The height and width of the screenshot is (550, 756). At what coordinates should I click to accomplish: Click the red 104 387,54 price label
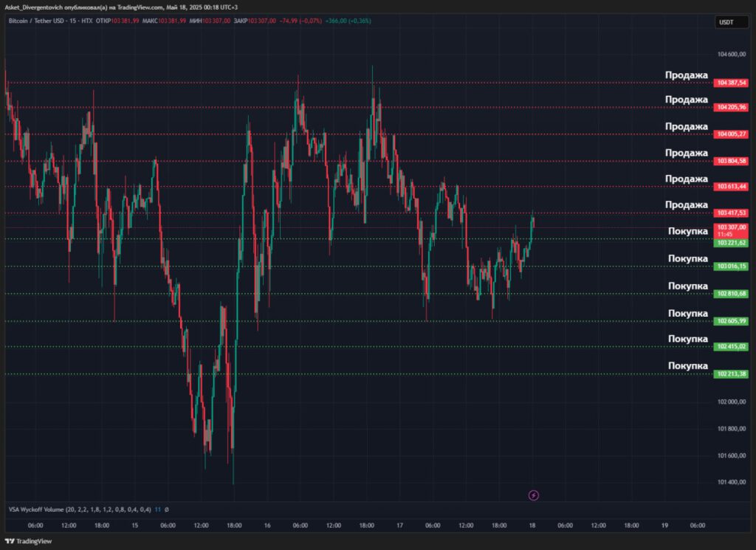[731, 83]
